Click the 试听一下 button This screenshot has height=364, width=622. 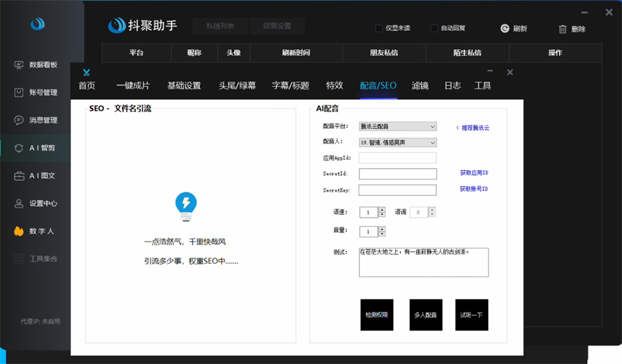pyautogui.click(x=471, y=315)
